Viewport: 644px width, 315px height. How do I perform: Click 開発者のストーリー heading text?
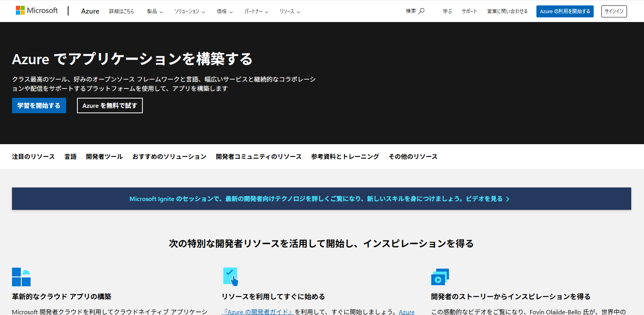511,296
